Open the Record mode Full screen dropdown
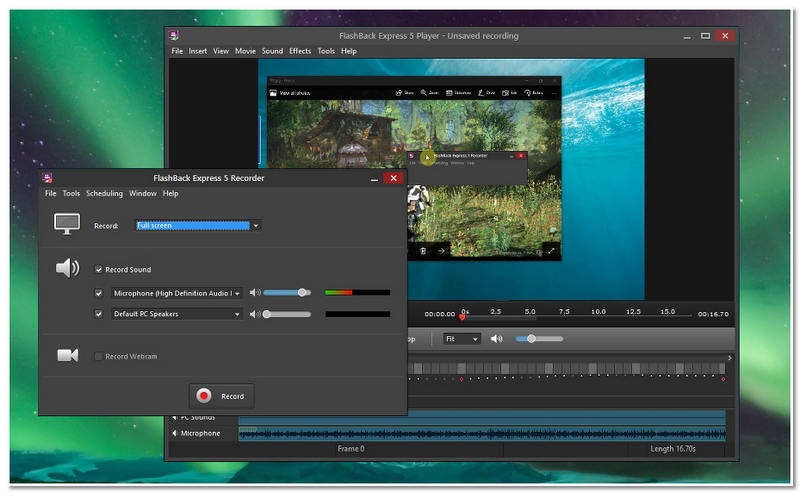 coord(198,226)
